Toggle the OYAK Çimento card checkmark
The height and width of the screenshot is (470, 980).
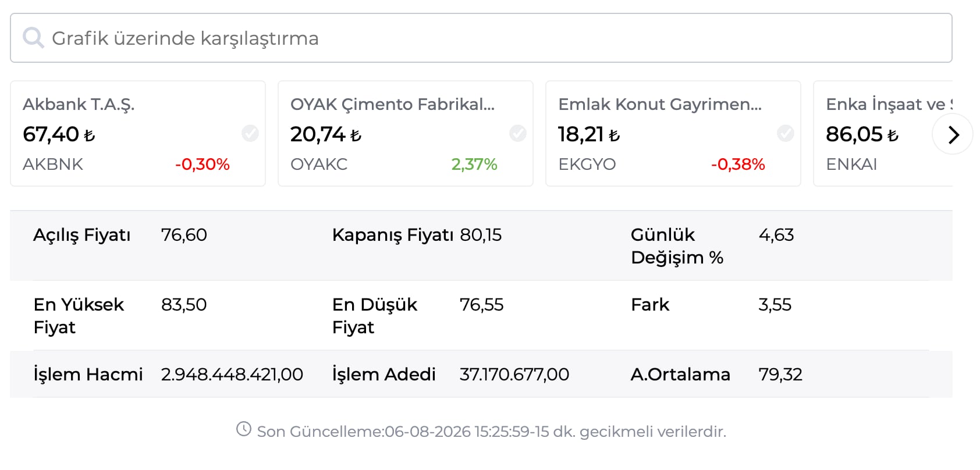[518, 133]
